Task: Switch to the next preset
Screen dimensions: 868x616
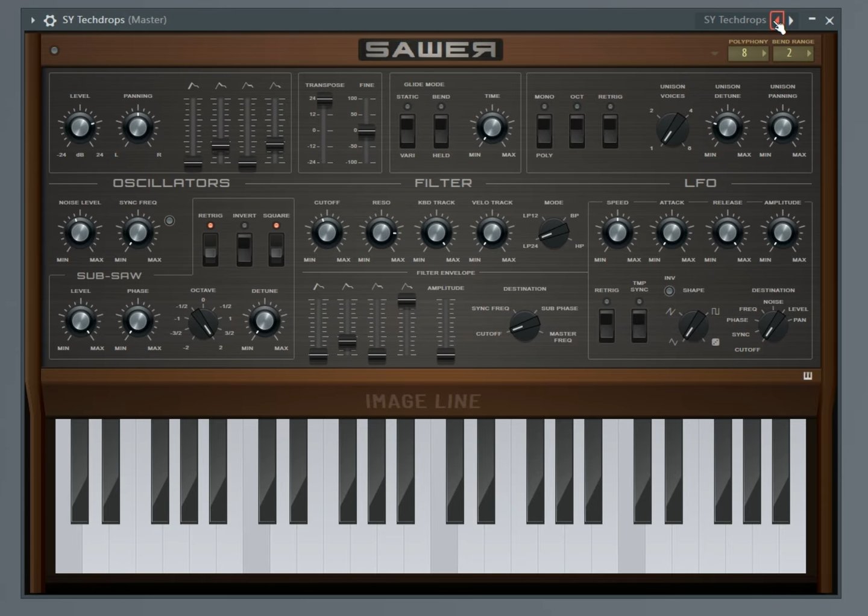Action: 791,20
